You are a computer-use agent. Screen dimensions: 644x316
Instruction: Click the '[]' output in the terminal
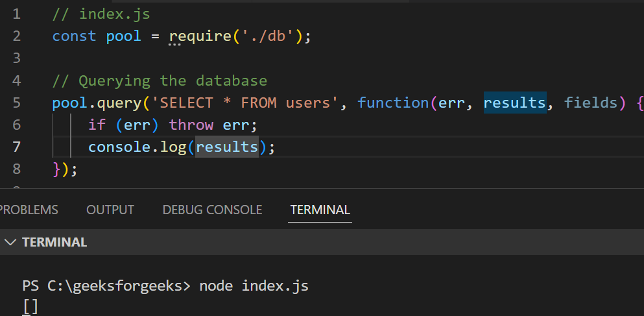(x=30, y=306)
